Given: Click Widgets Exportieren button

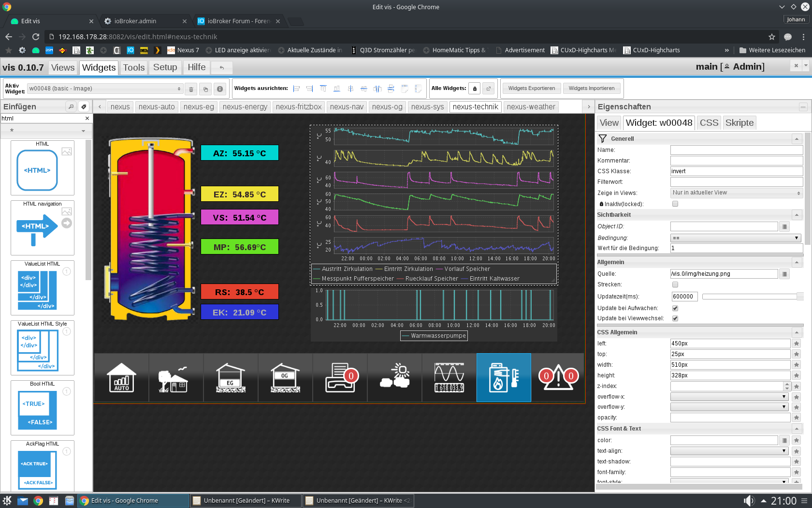Looking at the screenshot, I should 532,89.
